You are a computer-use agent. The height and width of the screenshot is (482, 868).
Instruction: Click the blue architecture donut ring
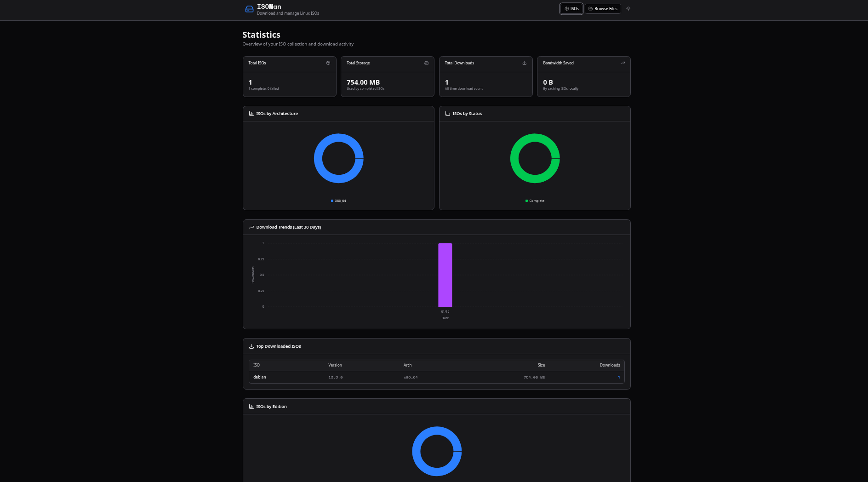[318, 158]
